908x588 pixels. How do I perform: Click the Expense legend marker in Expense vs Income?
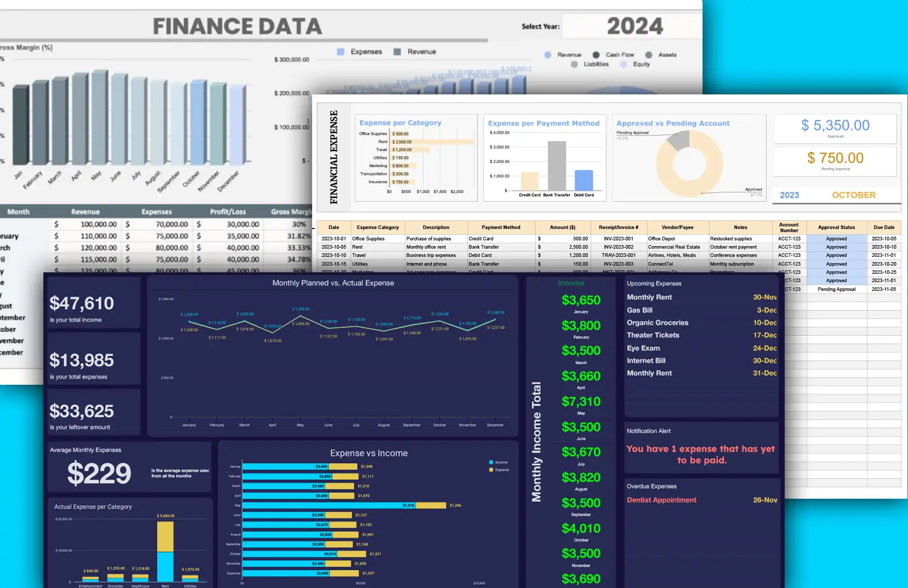(491, 470)
